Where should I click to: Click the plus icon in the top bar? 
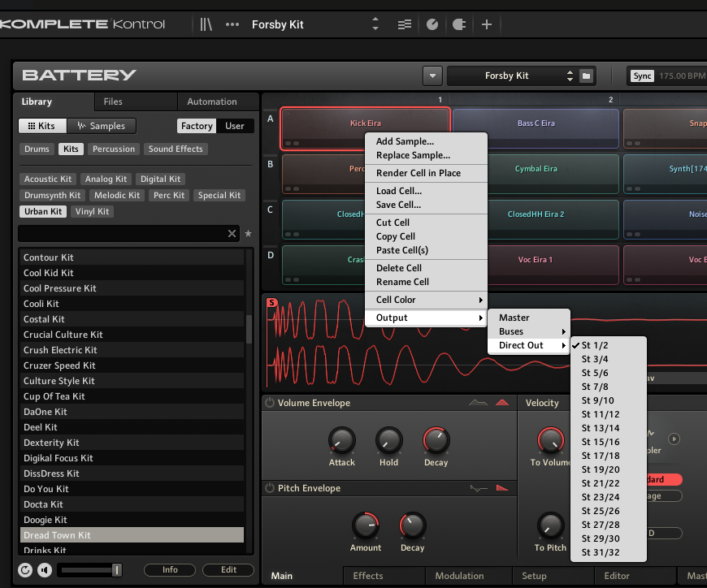487,24
